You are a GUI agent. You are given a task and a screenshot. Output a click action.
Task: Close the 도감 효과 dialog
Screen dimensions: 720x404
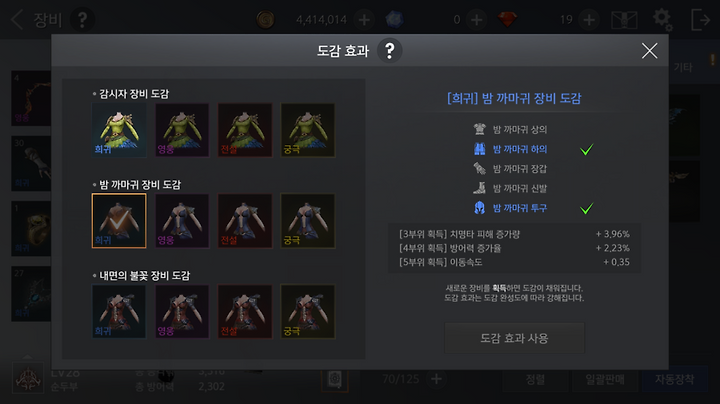649,50
